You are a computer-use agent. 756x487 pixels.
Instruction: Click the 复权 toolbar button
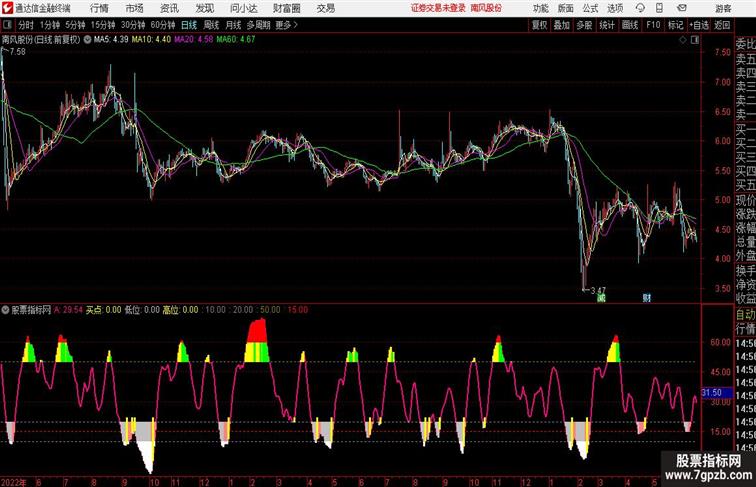pyautogui.click(x=539, y=25)
